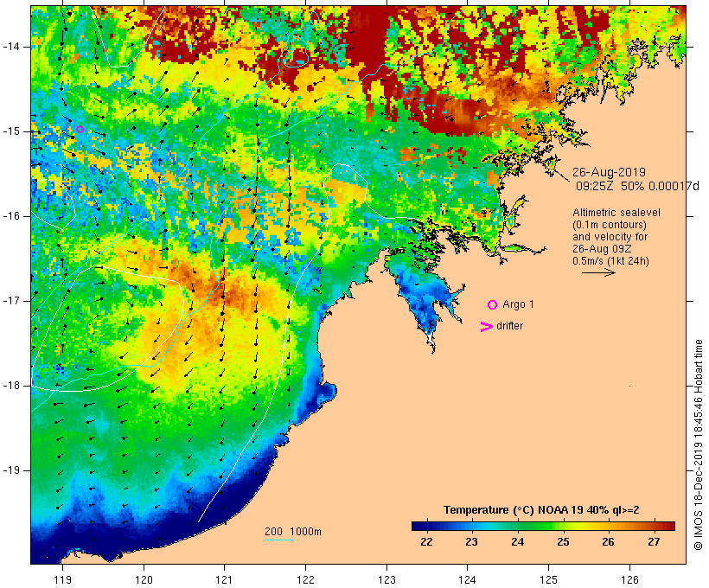
Task: Click the 'Altimetric sealevel' text line
Action: (616, 213)
